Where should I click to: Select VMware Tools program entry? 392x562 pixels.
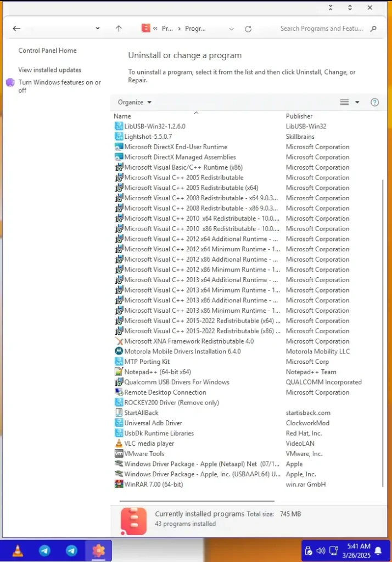[x=144, y=454]
